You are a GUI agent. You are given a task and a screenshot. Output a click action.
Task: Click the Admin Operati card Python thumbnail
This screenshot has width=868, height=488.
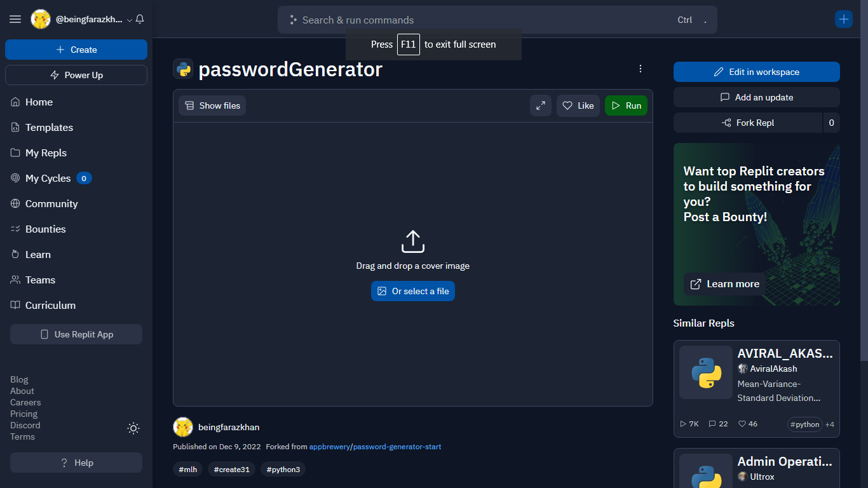(x=706, y=471)
